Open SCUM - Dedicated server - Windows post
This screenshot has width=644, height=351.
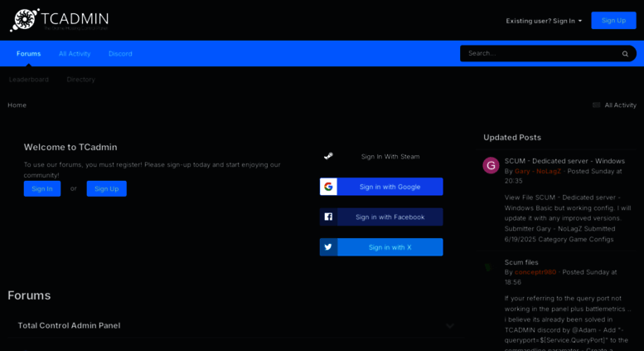click(x=564, y=161)
